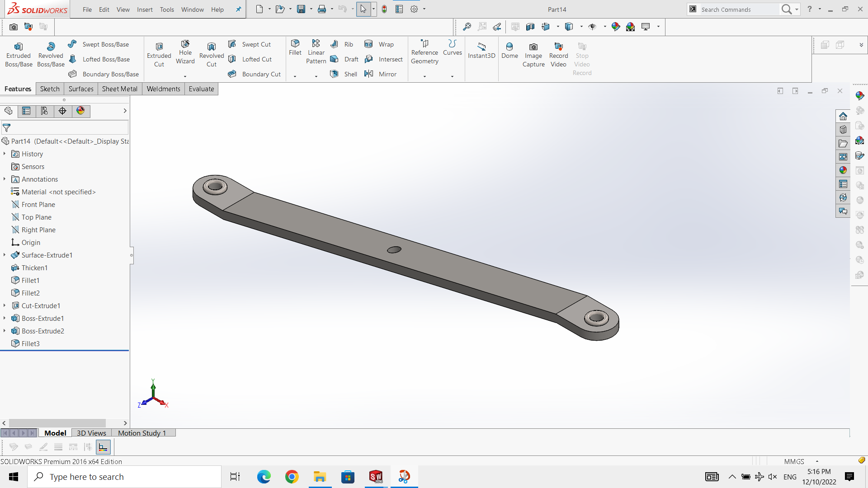
Task: Click the taskbar search box
Action: click(124, 477)
